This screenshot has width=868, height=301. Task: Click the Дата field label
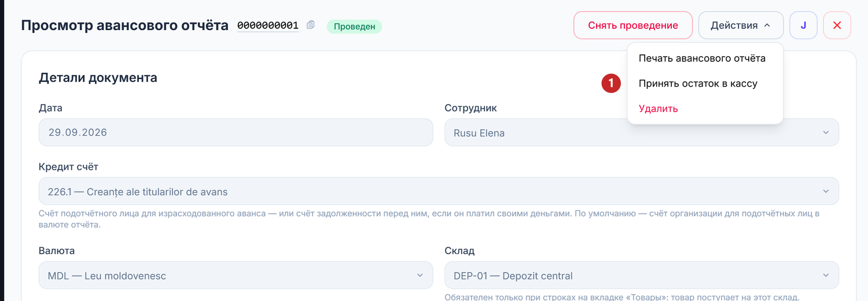(x=50, y=108)
